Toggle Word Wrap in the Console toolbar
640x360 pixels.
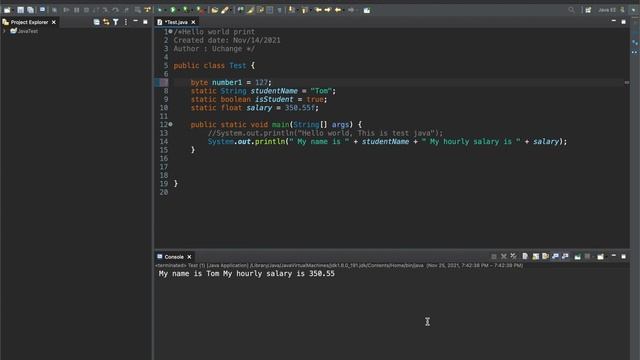545,256
